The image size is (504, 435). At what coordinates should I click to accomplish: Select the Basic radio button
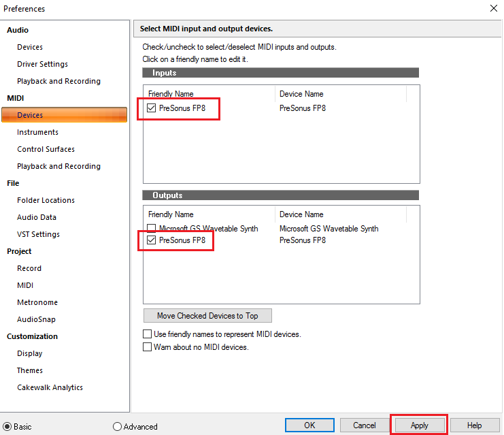click(7, 427)
